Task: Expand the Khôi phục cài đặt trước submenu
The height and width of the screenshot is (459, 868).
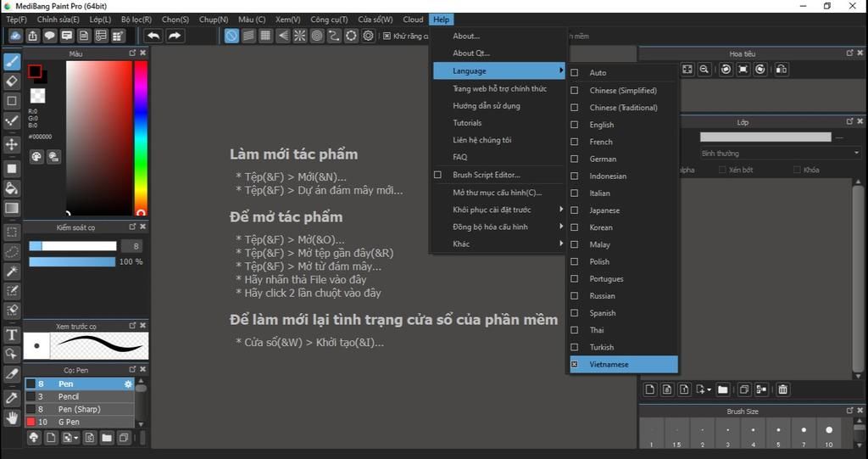Action: [498, 210]
